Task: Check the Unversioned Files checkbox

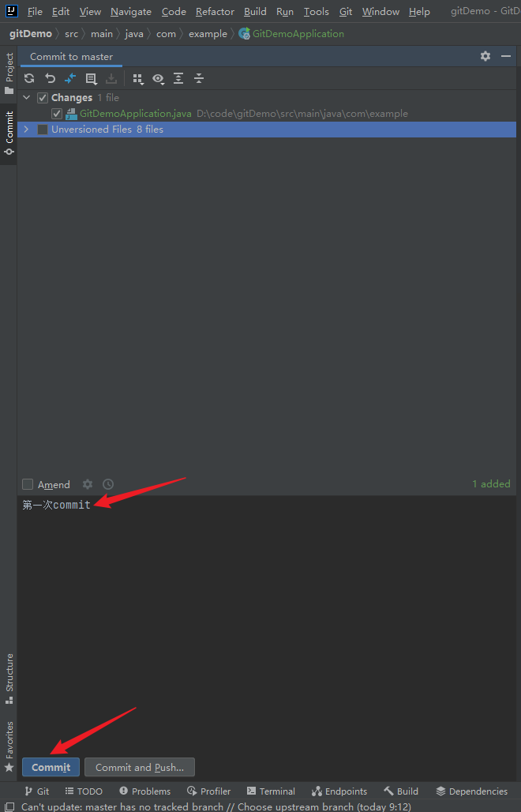Action: pyautogui.click(x=43, y=130)
